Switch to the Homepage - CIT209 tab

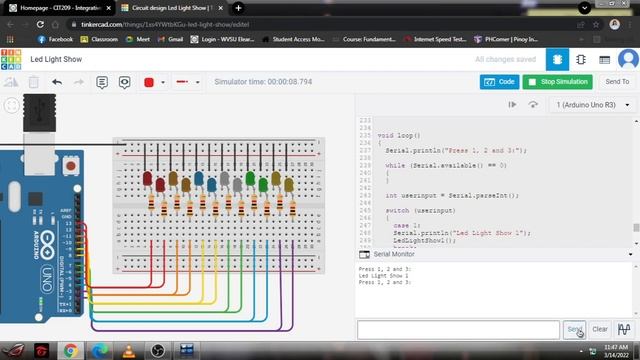pos(60,8)
